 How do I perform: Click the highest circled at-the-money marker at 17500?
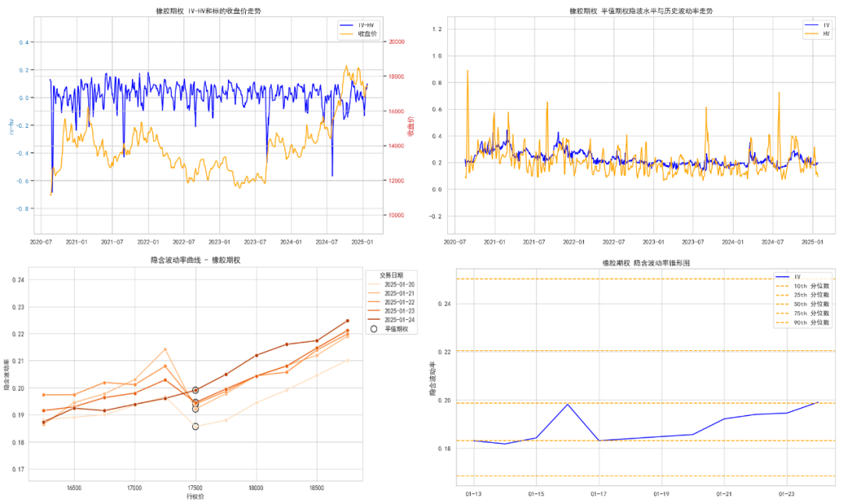click(196, 390)
